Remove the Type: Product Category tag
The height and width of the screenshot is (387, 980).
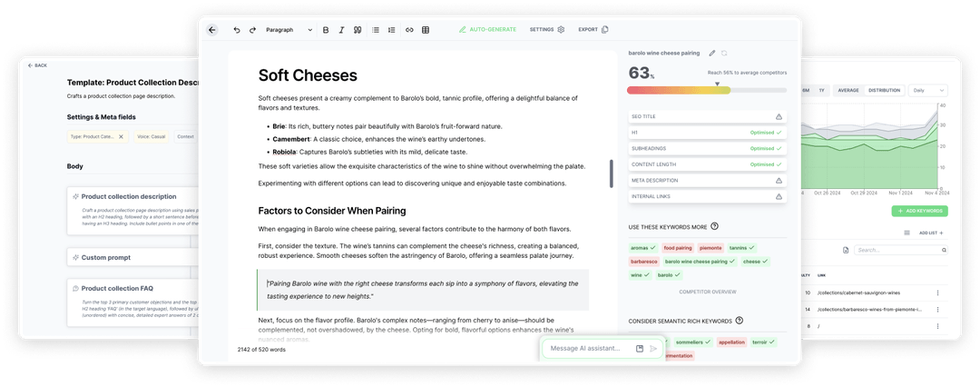coord(121,136)
